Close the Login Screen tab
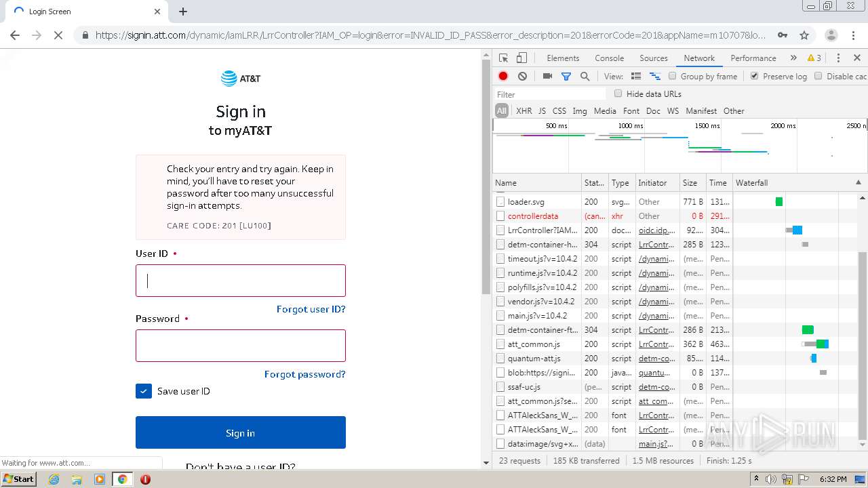This screenshot has height=488, width=868. [x=157, y=12]
